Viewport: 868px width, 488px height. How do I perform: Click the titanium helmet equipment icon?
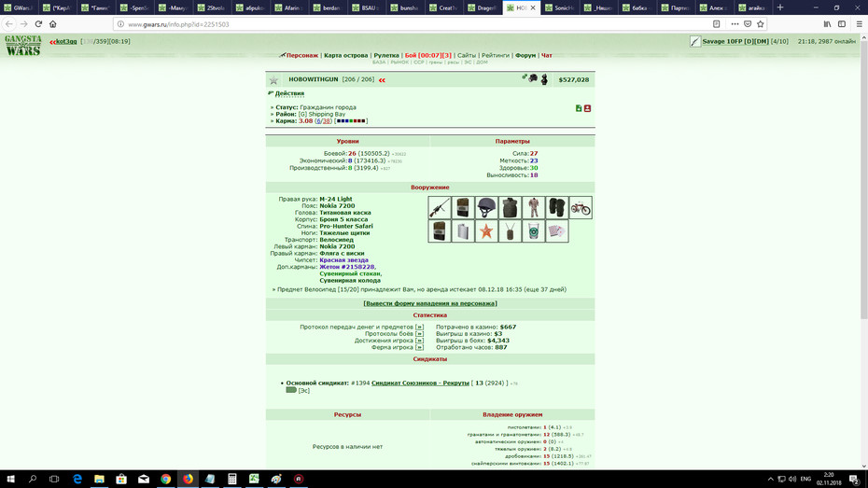486,207
